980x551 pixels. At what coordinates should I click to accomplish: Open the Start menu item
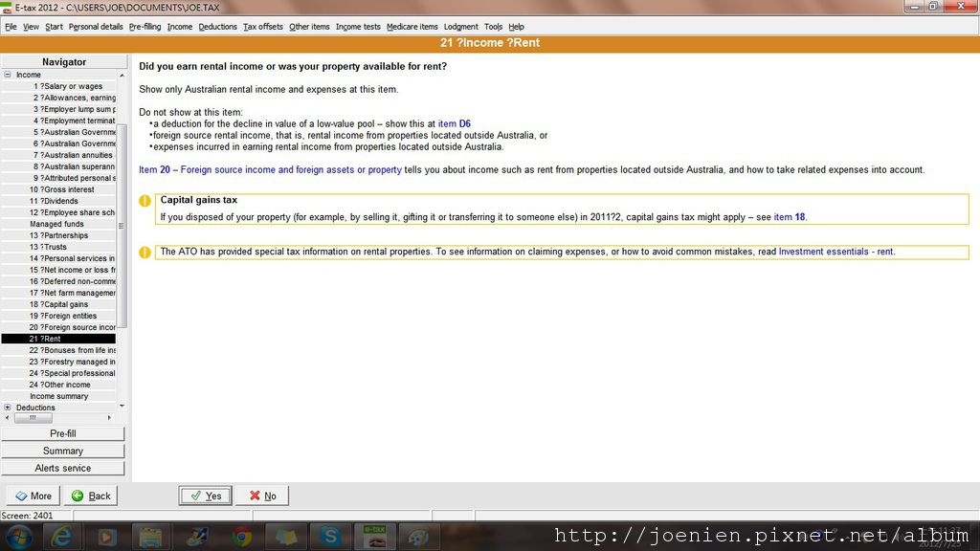54,27
